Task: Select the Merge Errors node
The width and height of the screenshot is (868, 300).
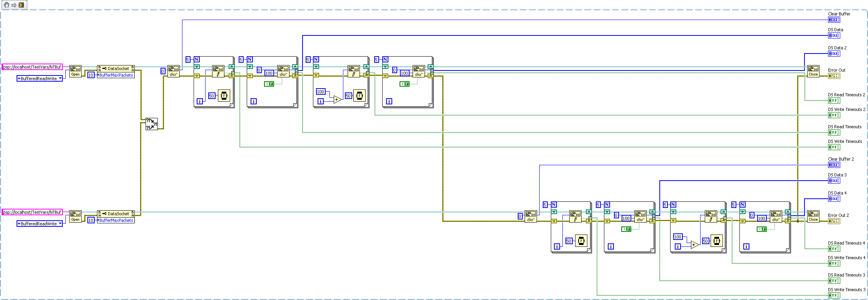Action: 152,124
